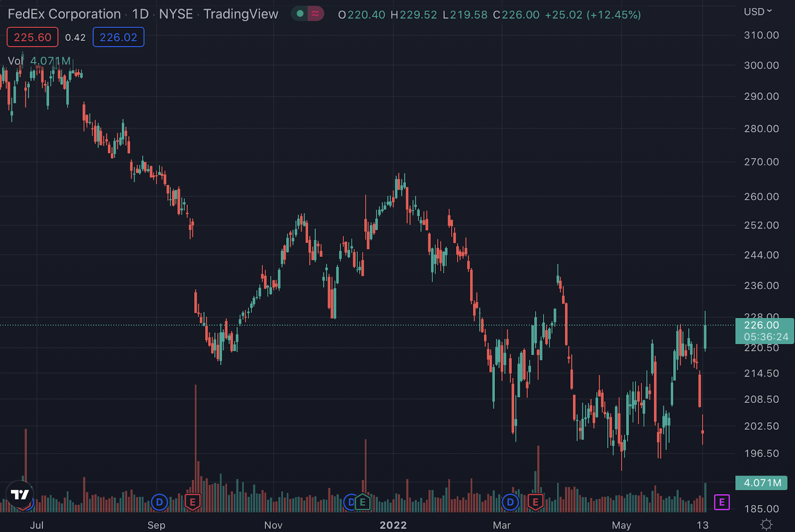This screenshot has width=795, height=532.
Task: Click the 214.50 price axis label
Action: [x=761, y=374]
